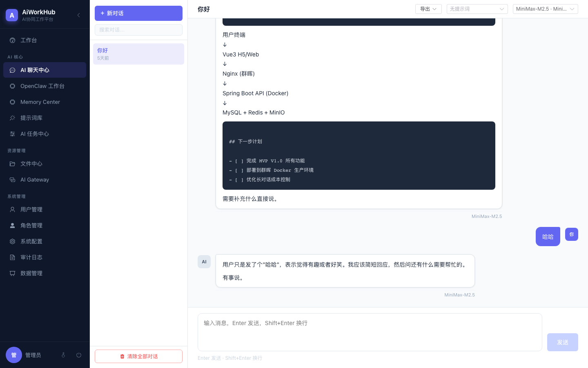Select AI 聊天中心 in the sidebar
Viewport: 588px width, 368px height.
point(45,70)
